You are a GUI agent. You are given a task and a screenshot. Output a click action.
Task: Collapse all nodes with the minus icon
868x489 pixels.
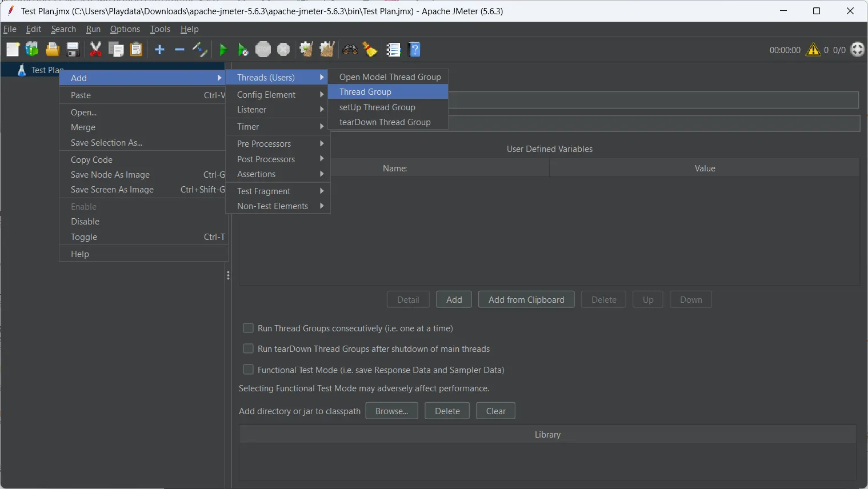(179, 50)
